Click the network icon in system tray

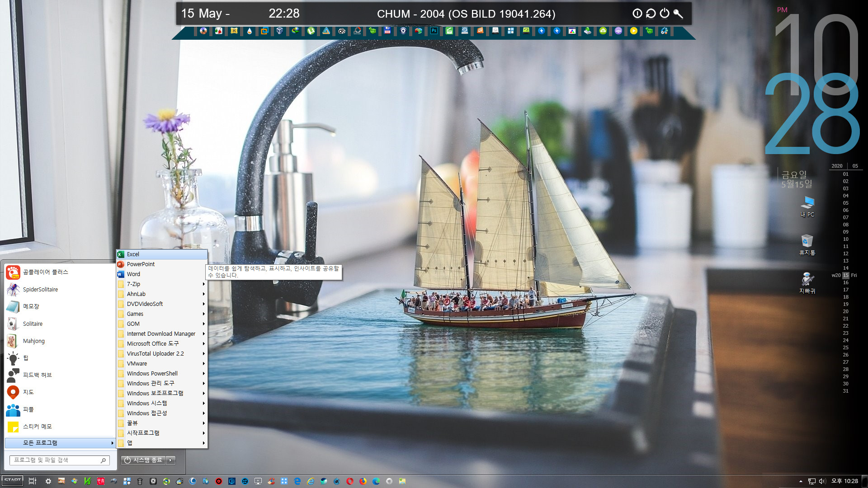click(812, 481)
